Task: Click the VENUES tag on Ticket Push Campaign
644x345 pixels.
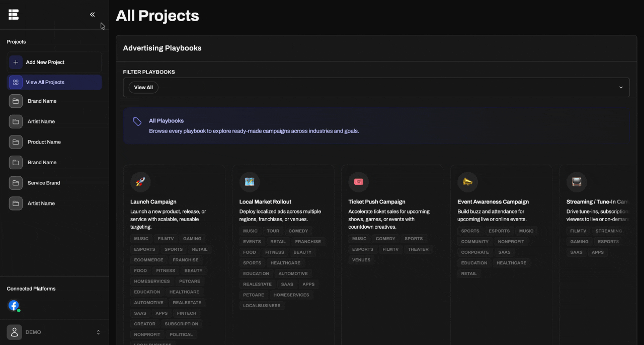Action: (361, 260)
